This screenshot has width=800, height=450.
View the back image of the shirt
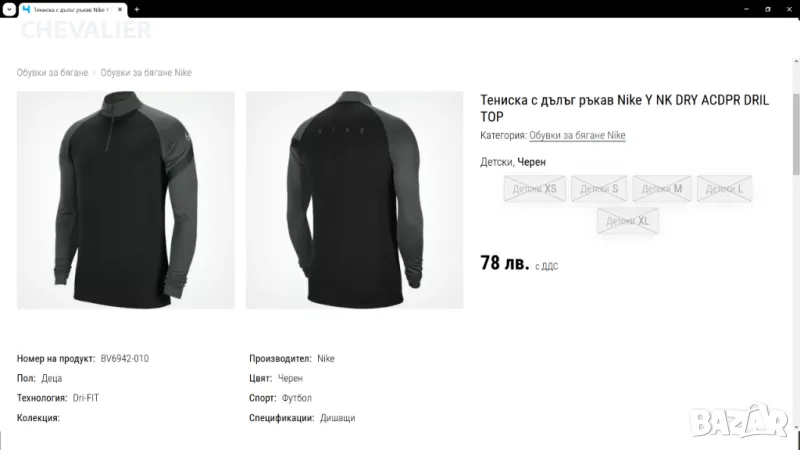point(355,200)
